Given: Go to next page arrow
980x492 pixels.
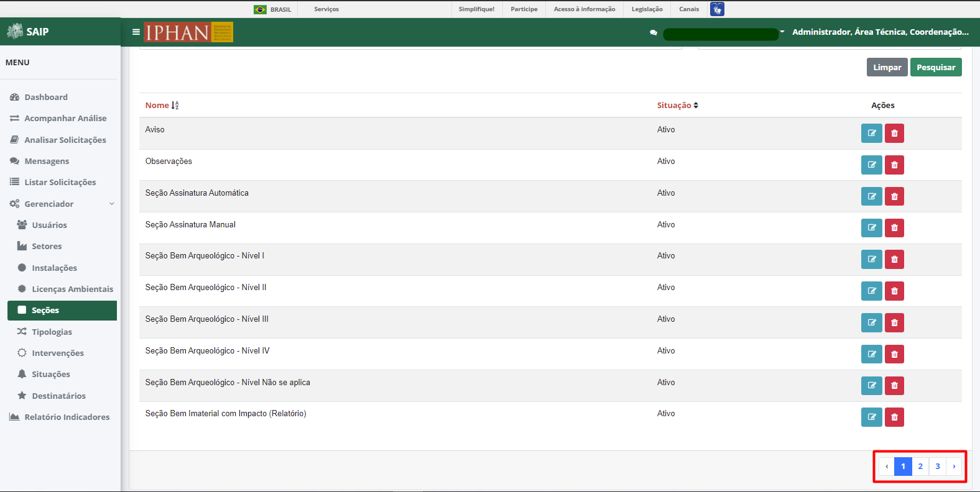Looking at the screenshot, I should point(954,466).
